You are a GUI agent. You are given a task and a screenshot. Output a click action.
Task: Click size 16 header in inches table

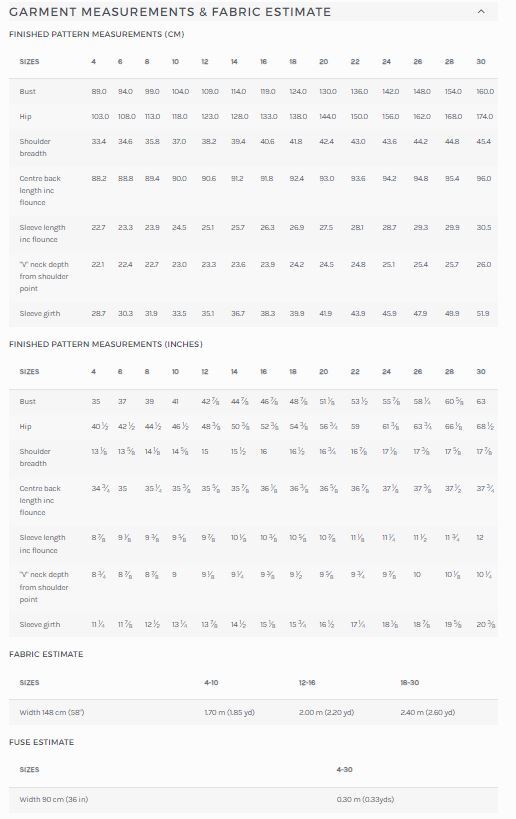click(263, 372)
